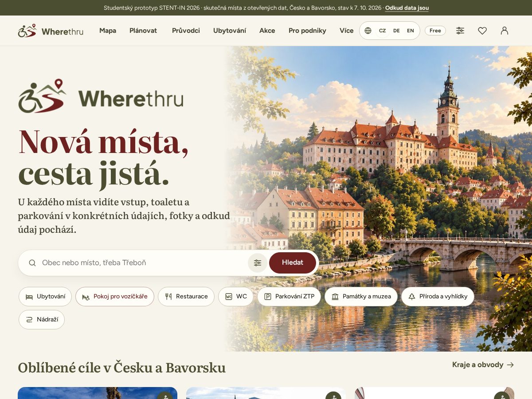Viewport: 532px width, 399px height.
Task: Open Kraje a obvody link
Action: [x=483, y=365]
